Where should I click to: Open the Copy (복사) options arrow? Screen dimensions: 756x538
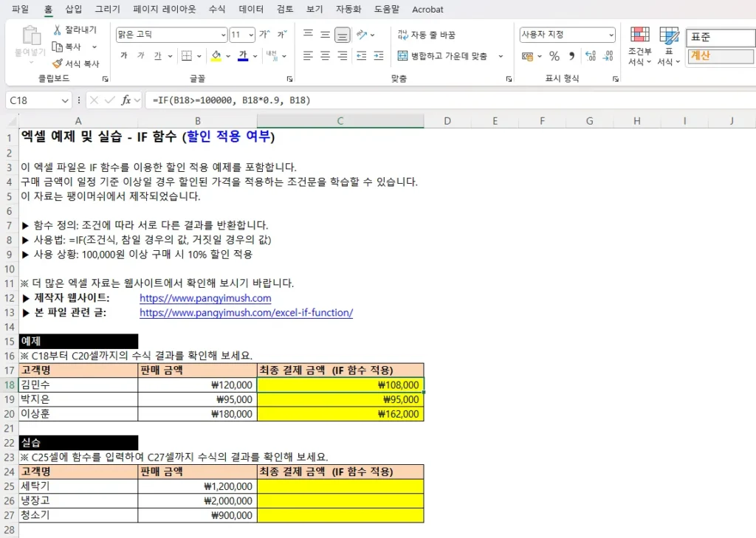94,46
